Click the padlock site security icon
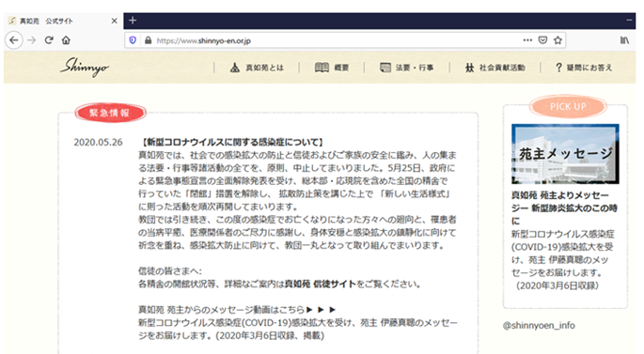The height and width of the screenshot is (354, 644). point(148,40)
